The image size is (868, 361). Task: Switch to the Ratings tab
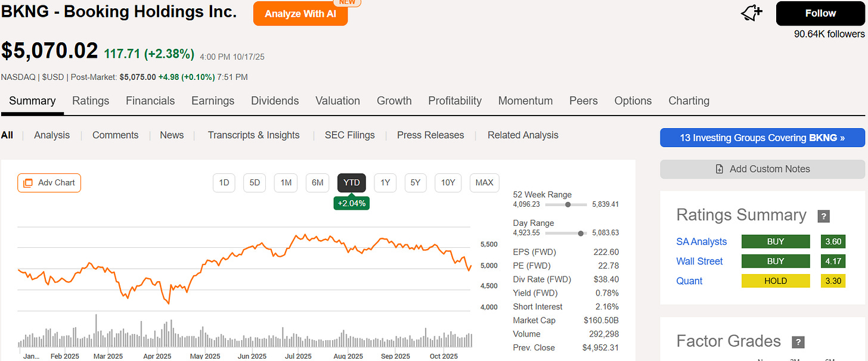pyautogui.click(x=91, y=101)
